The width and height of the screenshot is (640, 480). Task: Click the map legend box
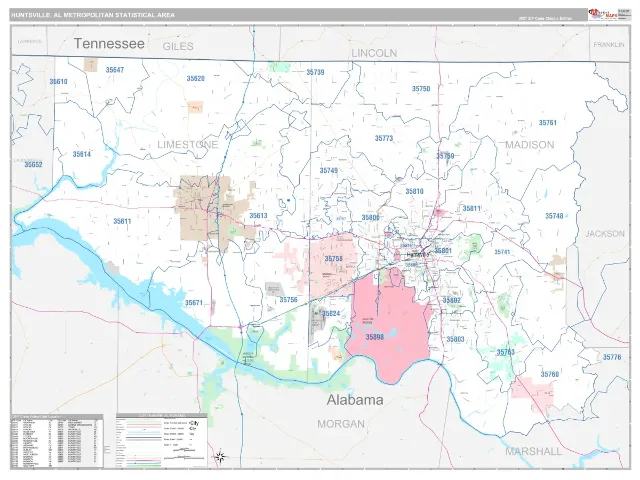tap(162, 440)
